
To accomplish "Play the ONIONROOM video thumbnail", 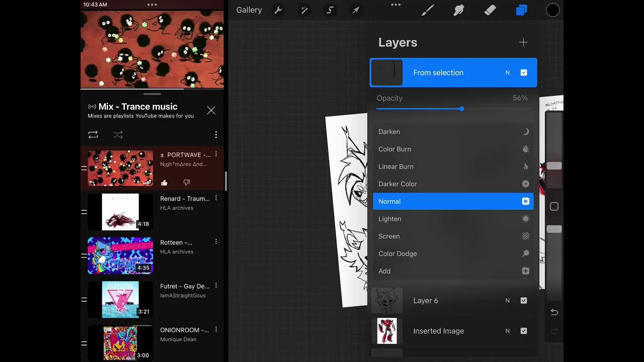I will point(120,343).
